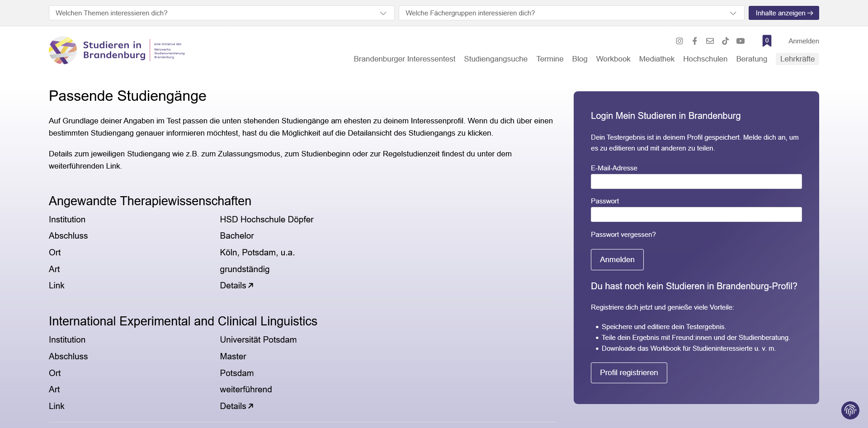
Task: Click the Passwort vergessen link
Action: tap(623, 235)
